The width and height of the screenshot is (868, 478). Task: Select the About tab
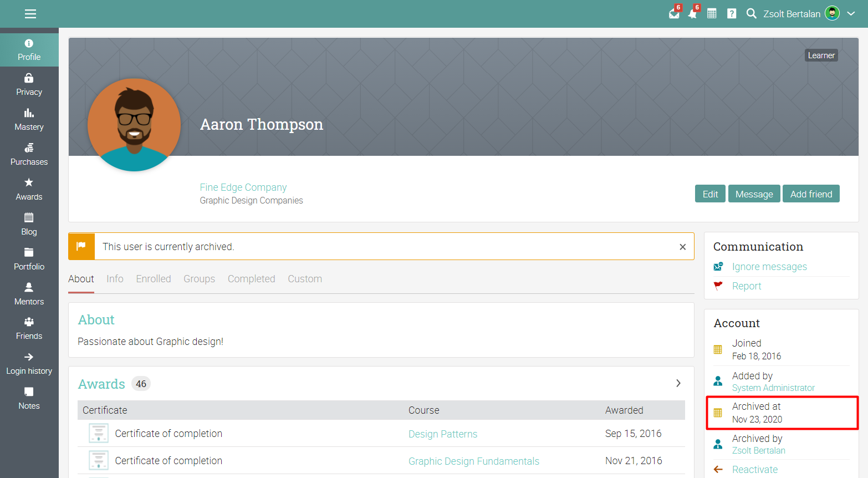click(81, 279)
